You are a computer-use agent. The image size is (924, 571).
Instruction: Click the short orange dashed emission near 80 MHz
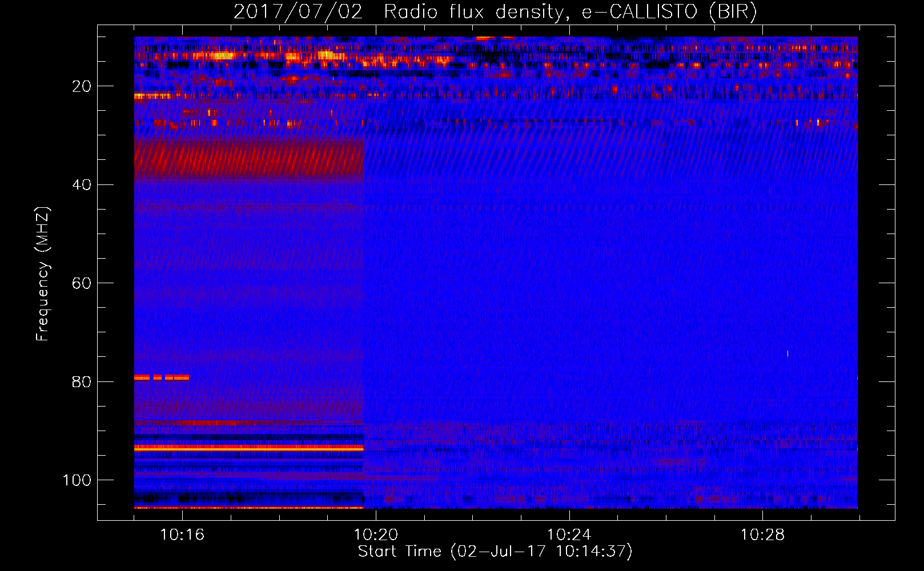162,377
